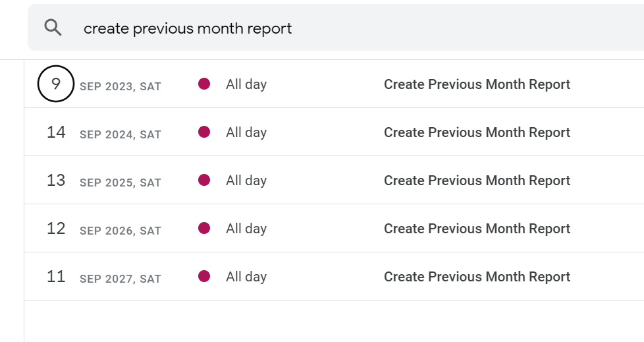Click the 'SEP 2023, SAT' date label
This screenshot has height=342, width=644.
pyautogui.click(x=120, y=86)
